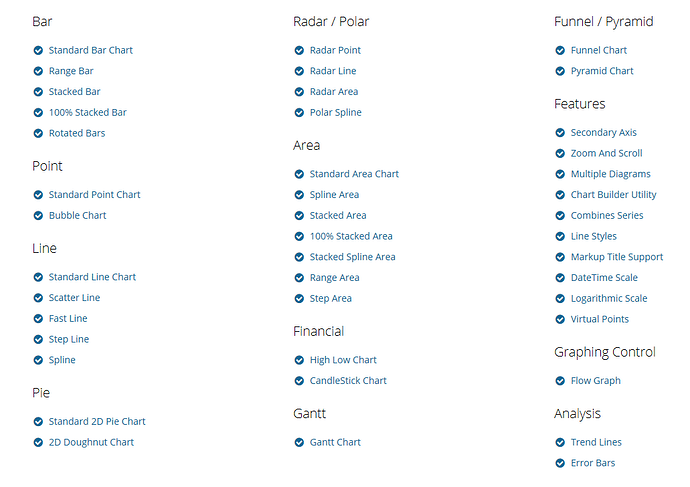Click checkmark icon next to Radar Point

[299, 51]
